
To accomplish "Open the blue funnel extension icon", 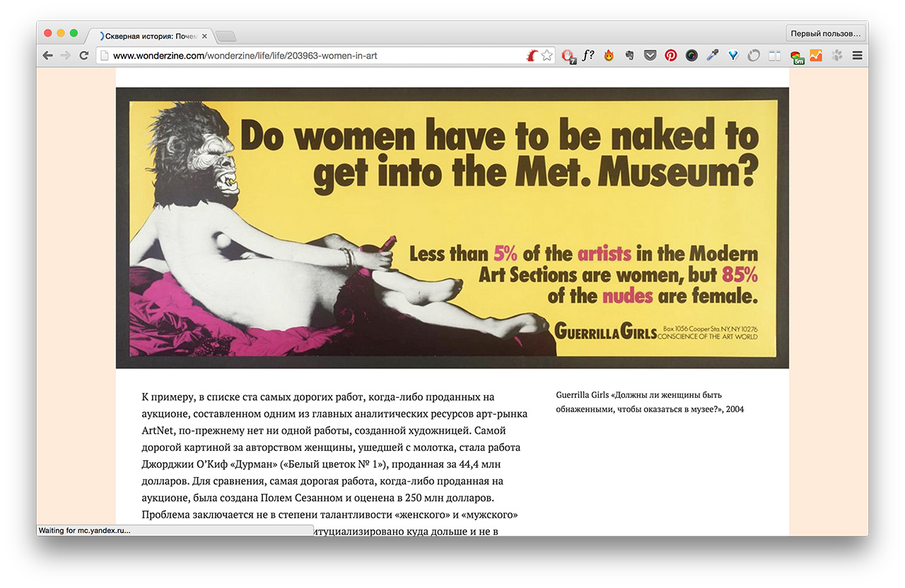I will coord(733,56).
